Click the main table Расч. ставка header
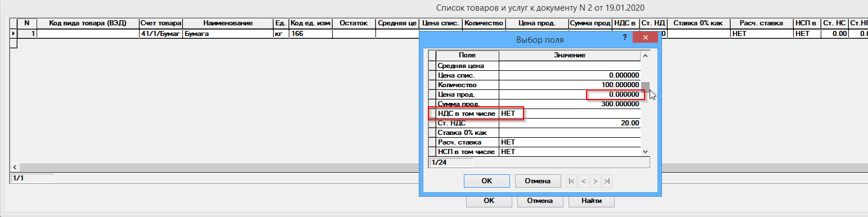The height and width of the screenshot is (217, 868). [x=762, y=23]
